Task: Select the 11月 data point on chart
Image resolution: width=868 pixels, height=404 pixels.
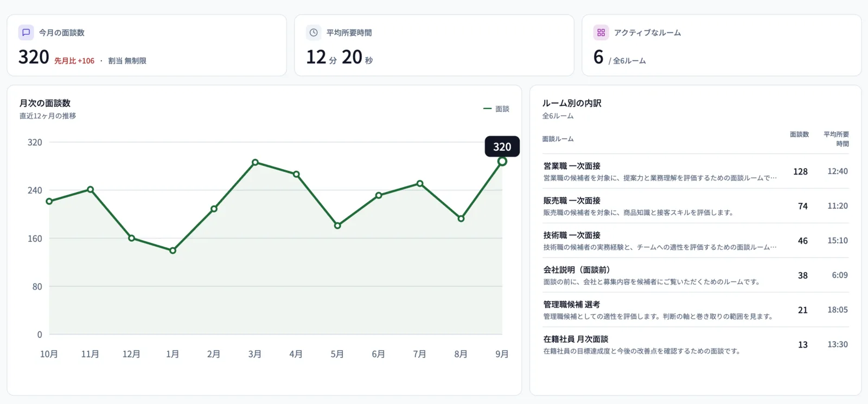Action: (x=90, y=189)
